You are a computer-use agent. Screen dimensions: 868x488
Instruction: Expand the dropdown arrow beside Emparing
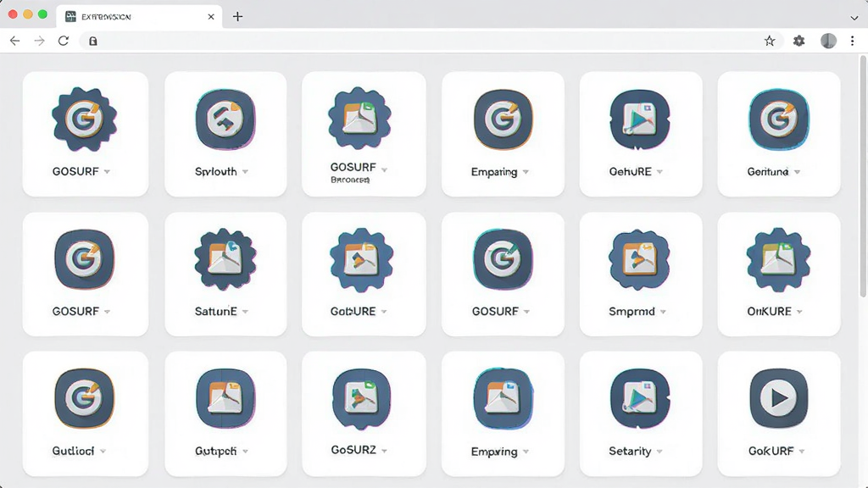(x=526, y=171)
